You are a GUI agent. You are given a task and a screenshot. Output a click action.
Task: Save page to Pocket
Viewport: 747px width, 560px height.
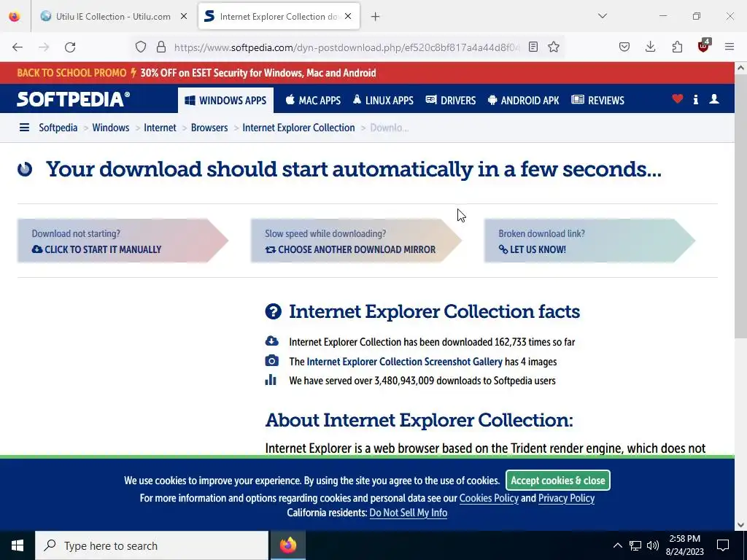click(x=624, y=47)
